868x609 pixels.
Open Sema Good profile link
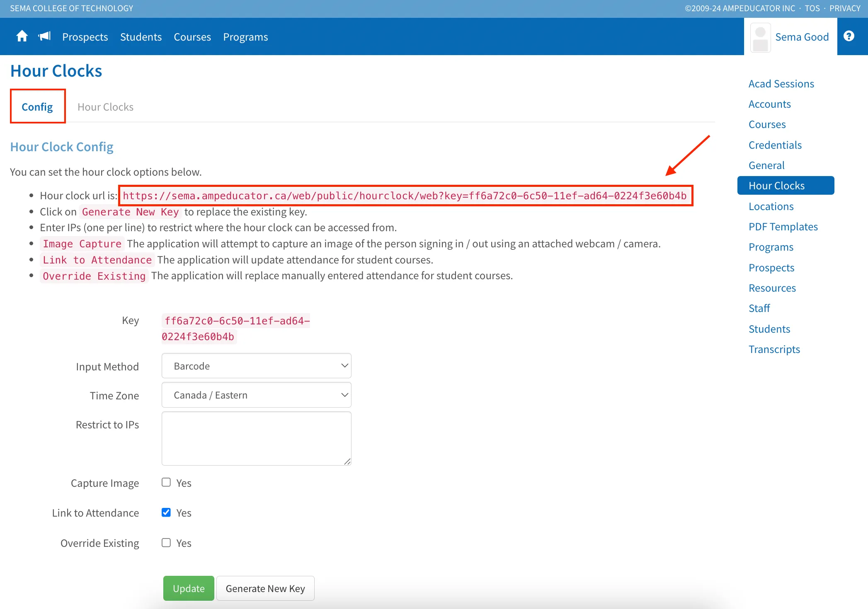[x=802, y=37]
